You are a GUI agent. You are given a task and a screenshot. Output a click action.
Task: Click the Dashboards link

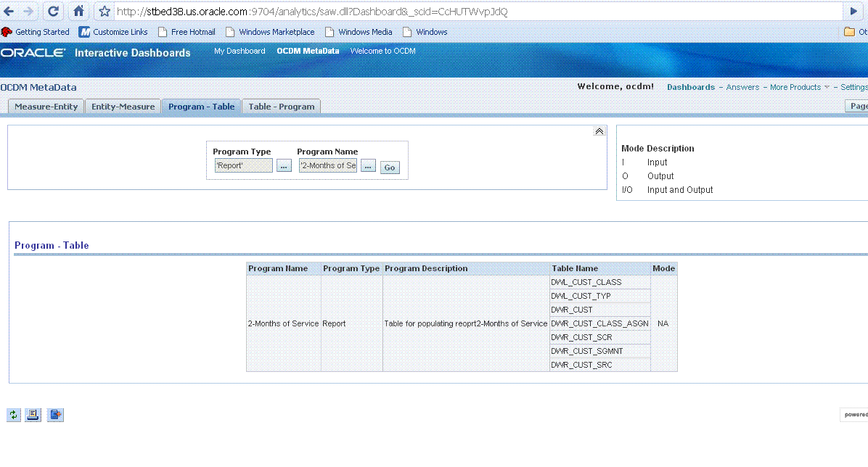click(x=691, y=88)
